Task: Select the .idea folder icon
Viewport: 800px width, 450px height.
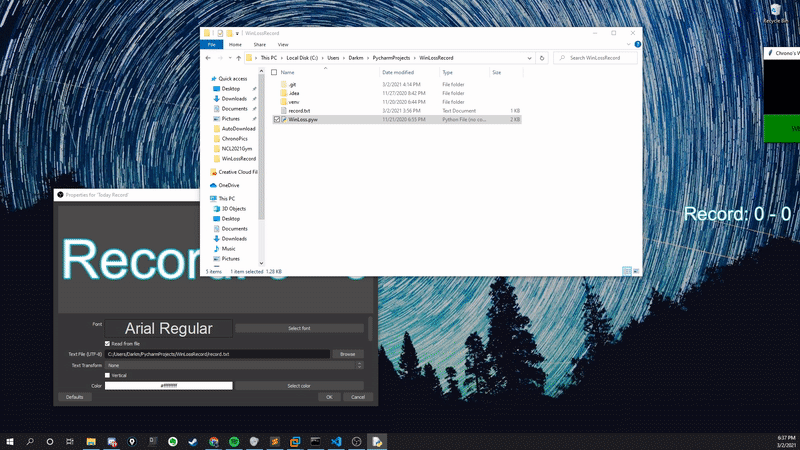Action: coord(284,93)
